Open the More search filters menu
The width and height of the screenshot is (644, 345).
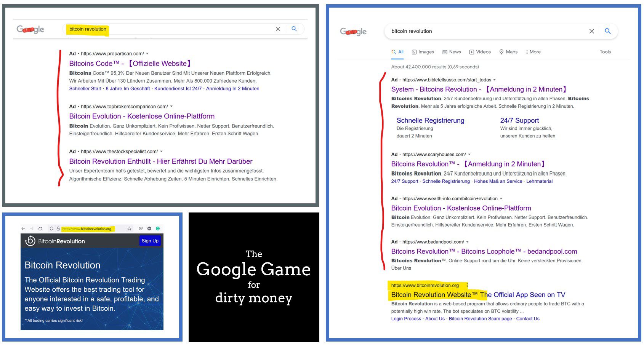tap(533, 52)
